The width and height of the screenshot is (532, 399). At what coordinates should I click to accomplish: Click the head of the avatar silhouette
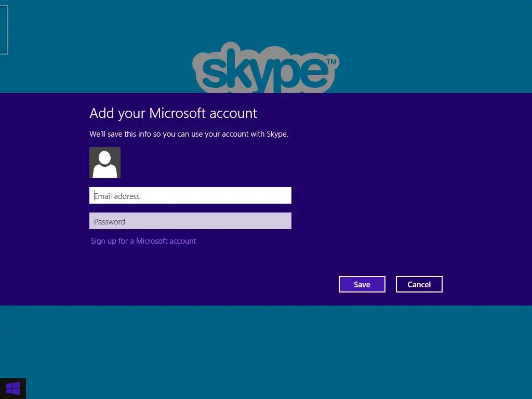[x=104, y=157]
